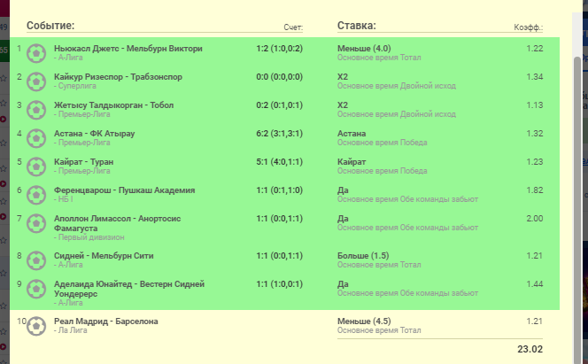Select event Жетысу Талдыкорган - Тобол
Image resolution: width=588 pixels, height=364 pixels.
point(113,105)
